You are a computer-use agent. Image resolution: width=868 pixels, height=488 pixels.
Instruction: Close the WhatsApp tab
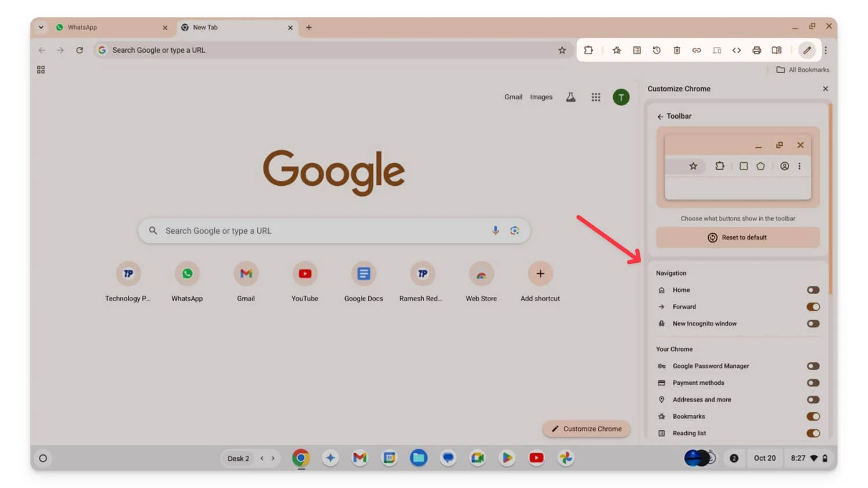[165, 28]
